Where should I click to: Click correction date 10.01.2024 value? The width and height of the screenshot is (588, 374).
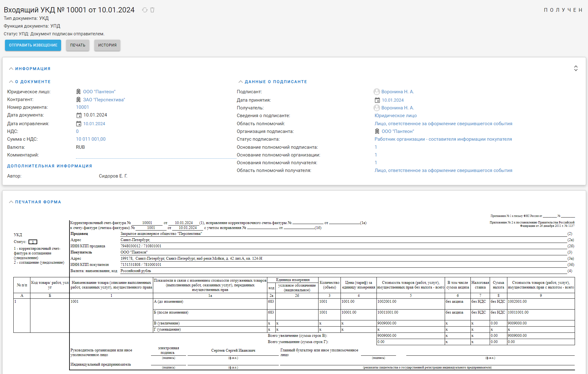(x=94, y=124)
